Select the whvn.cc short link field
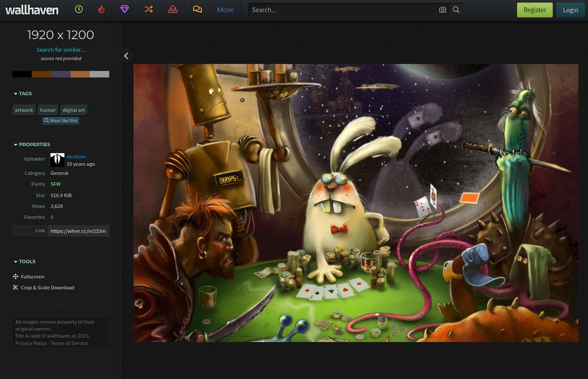This screenshot has height=379, width=588. [x=78, y=231]
